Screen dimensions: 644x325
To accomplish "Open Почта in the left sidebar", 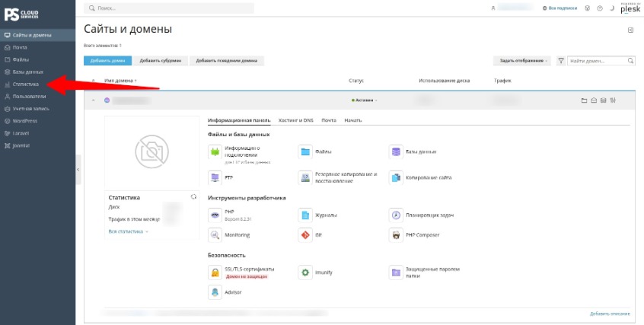I will pyautogui.click(x=37, y=48).
